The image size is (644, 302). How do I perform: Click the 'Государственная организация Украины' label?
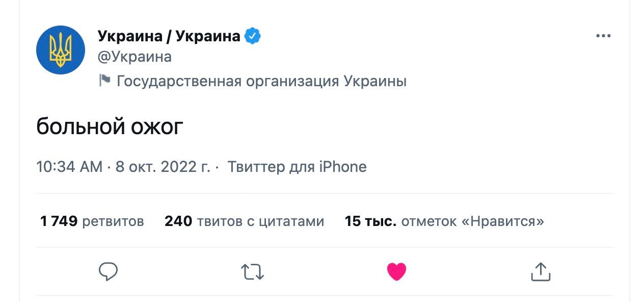[261, 81]
